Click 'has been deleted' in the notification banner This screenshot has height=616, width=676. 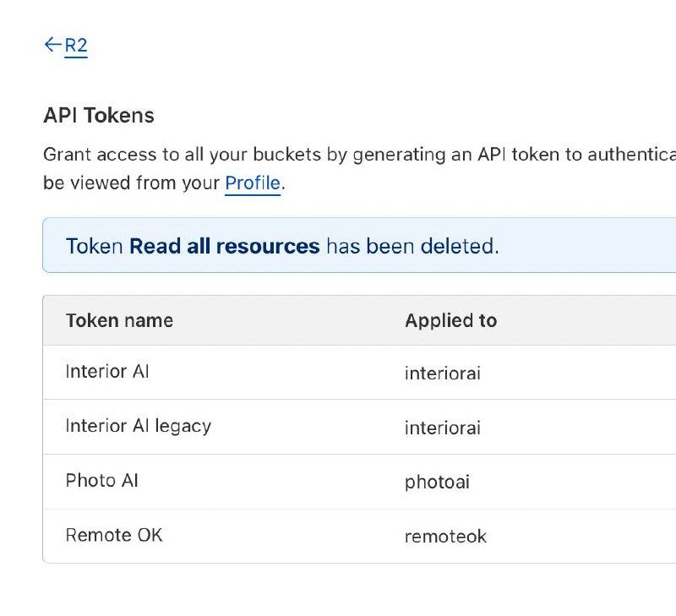pos(412,247)
